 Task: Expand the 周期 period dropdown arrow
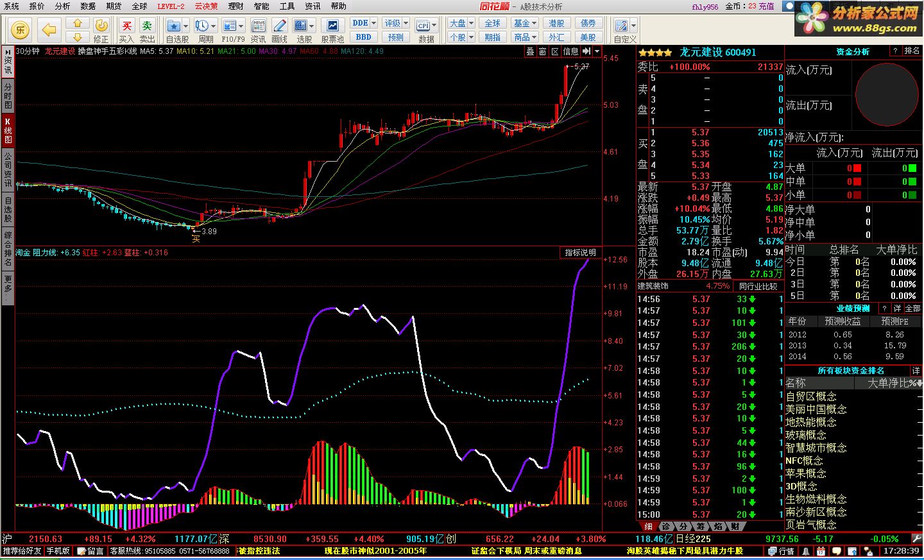(x=214, y=26)
